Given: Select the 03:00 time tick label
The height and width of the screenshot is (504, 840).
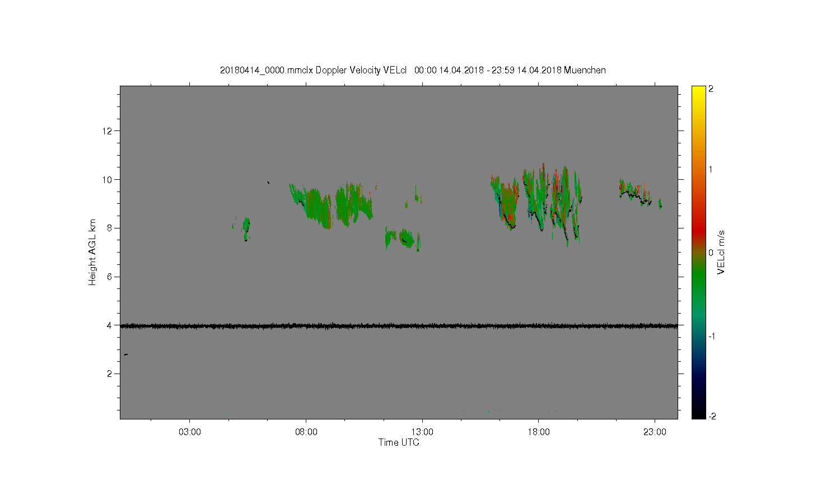Looking at the screenshot, I should (190, 432).
